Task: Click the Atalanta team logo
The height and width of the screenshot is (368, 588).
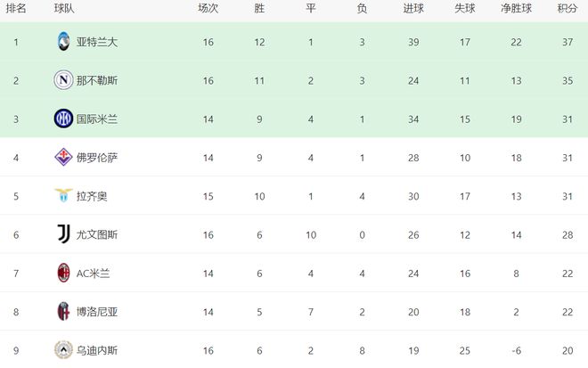Action: click(63, 42)
